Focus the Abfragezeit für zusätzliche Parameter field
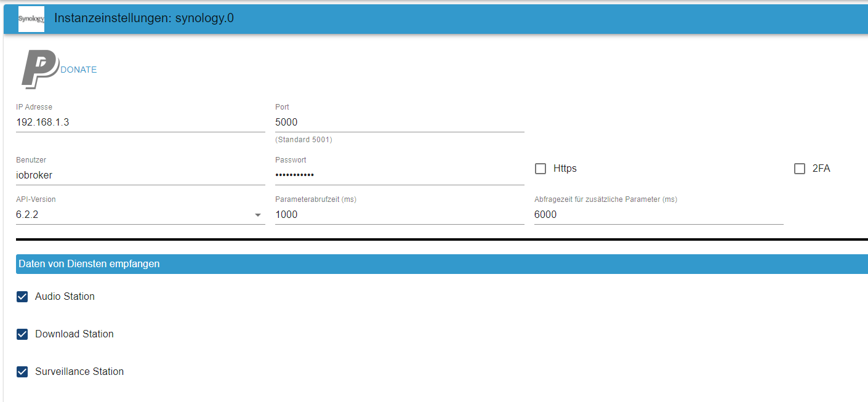 coord(658,214)
